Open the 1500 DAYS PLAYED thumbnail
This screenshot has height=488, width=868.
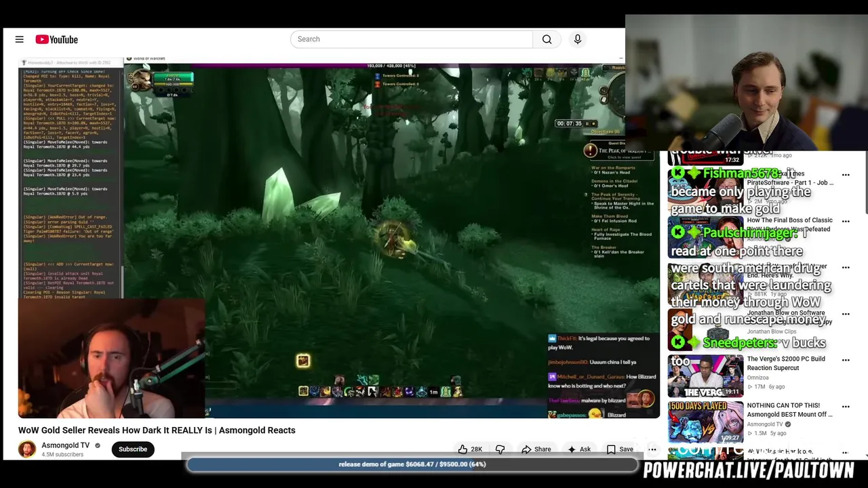705,422
